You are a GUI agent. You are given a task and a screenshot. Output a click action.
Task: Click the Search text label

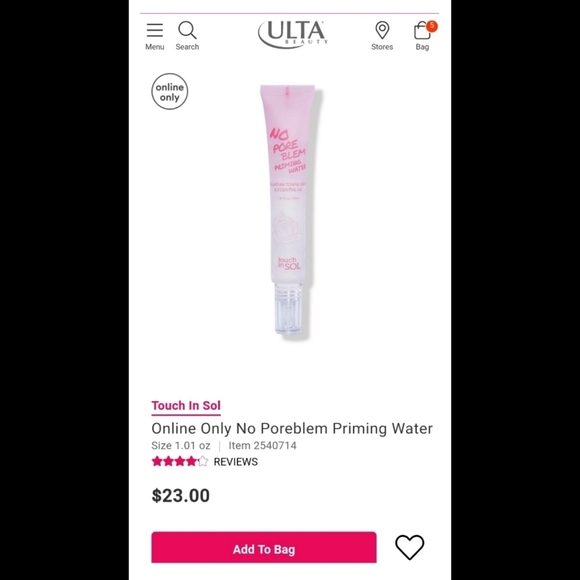click(x=187, y=47)
